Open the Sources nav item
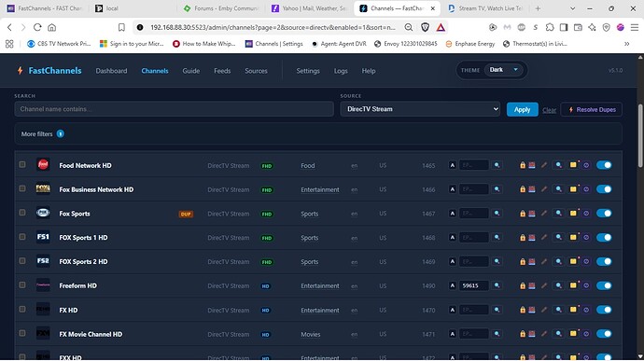Viewport: 644px width, 361px height. tap(256, 71)
